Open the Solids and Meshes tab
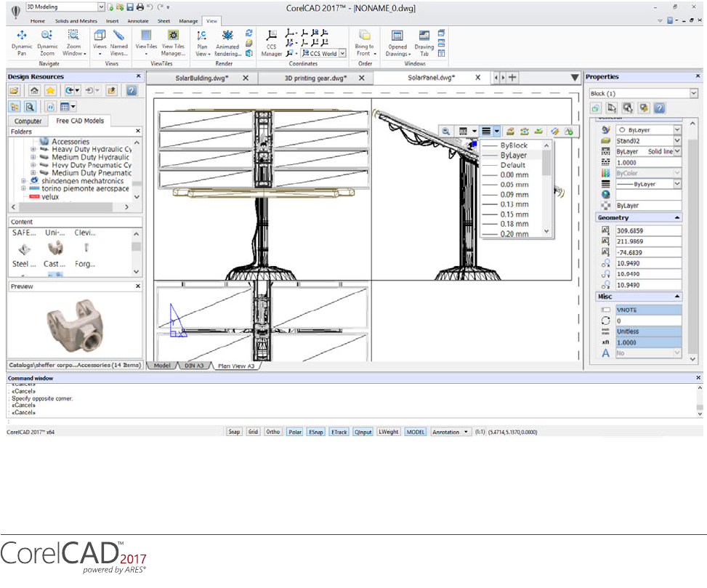 [76, 21]
